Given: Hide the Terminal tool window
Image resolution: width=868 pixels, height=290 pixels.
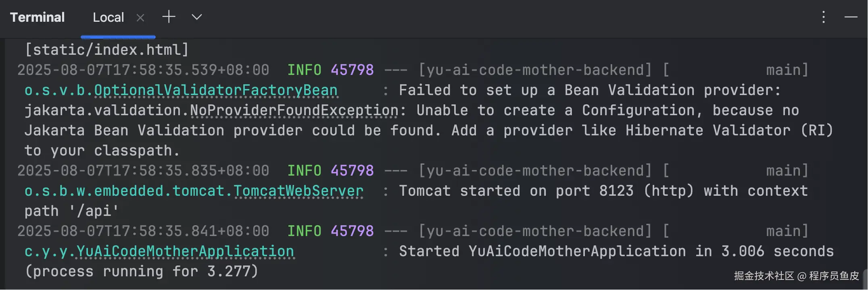Looking at the screenshot, I should 851,17.
